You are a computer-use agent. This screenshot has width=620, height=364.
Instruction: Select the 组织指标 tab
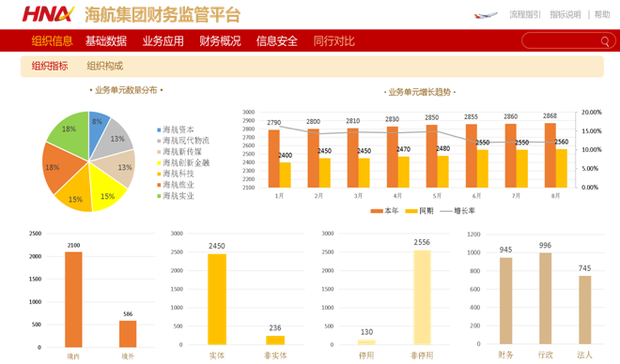pos(50,66)
